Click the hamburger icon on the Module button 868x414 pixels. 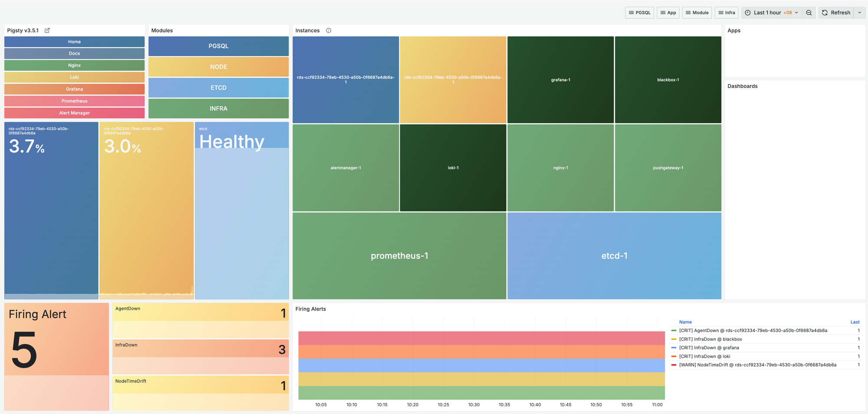pyautogui.click(x=688, y=13)
